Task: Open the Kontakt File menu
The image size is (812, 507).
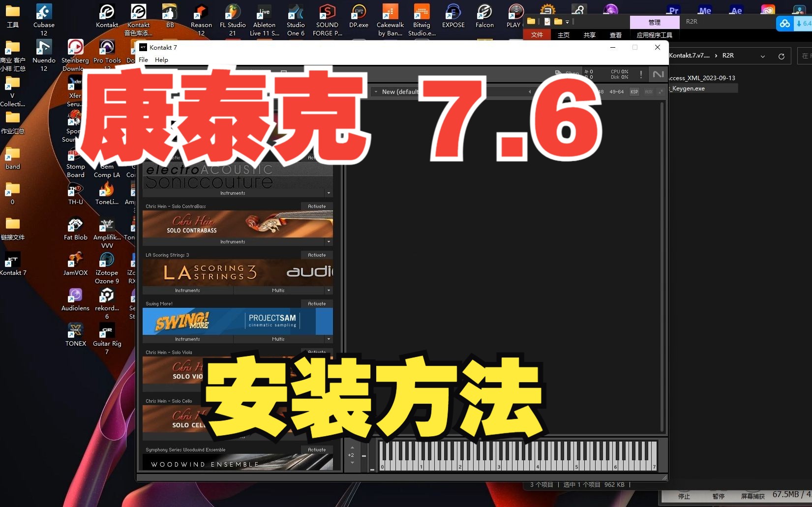Action: [x=143, y=60]
